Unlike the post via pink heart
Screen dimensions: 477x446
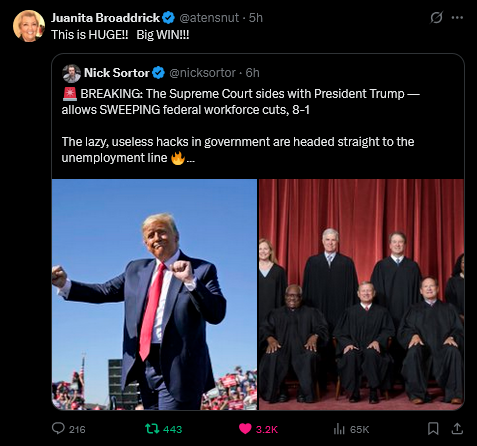click(245, 429)
